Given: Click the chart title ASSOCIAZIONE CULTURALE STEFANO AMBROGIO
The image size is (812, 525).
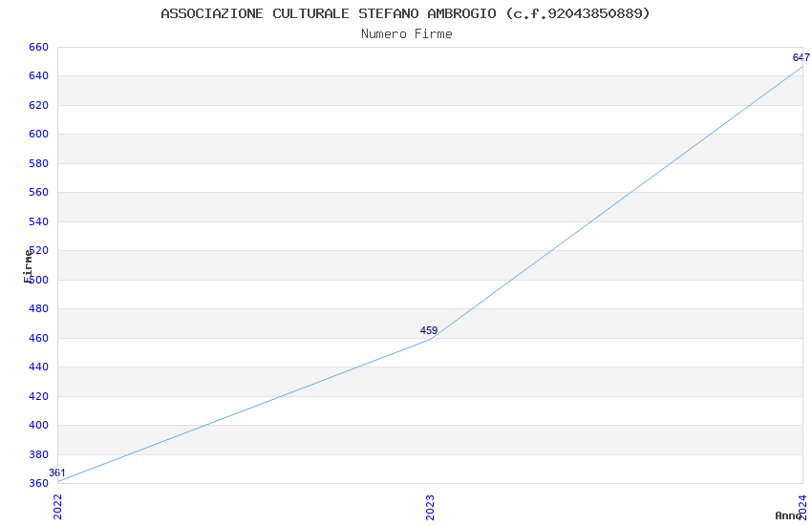Looking at the screenshot, I should 405,13.
